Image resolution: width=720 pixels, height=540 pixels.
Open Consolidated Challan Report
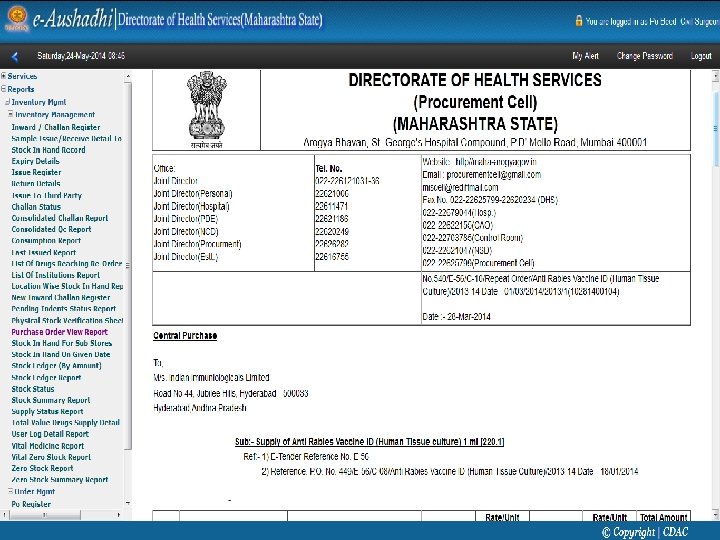pyautogui.click(x=60, y=218)
